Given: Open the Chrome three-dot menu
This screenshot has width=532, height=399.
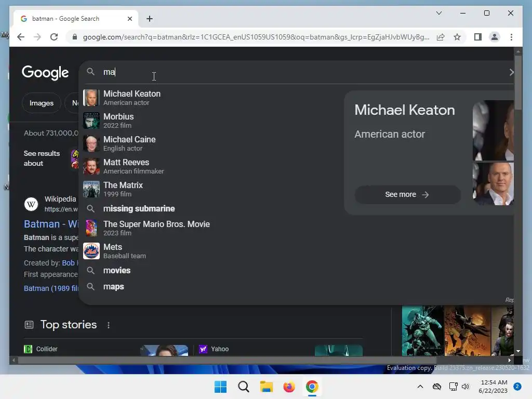Looking at the screenshot, I should coord(511,37).
